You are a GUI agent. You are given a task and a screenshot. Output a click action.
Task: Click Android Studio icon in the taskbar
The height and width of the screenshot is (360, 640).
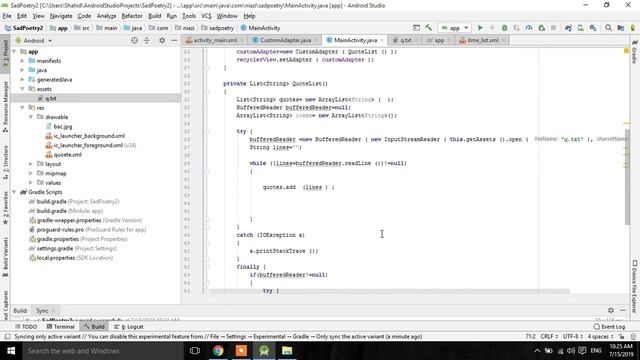(264, 351)
